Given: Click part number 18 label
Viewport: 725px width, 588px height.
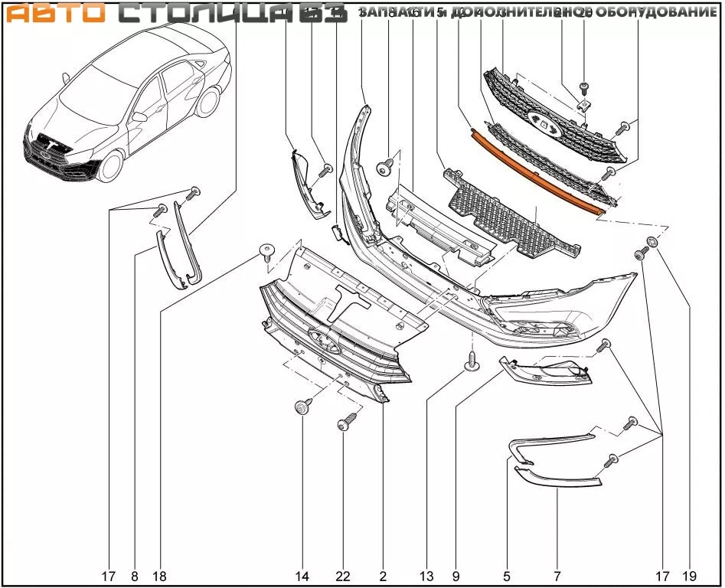Looking at the screenshot, I should tap(160, 576).
